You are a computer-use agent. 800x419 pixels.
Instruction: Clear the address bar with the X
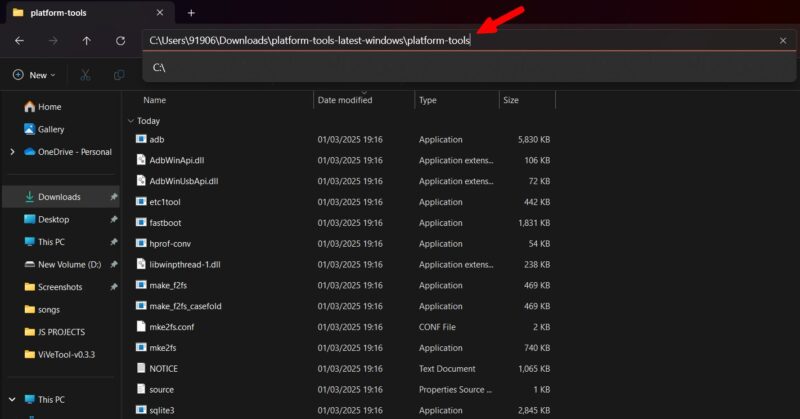783,41
